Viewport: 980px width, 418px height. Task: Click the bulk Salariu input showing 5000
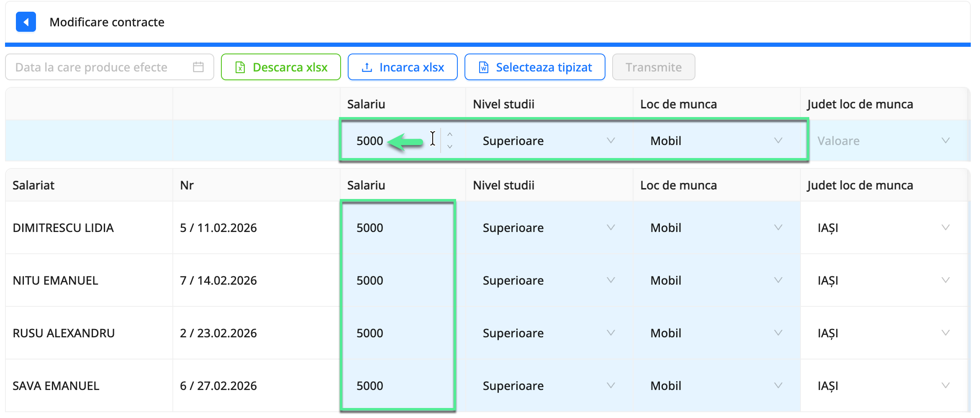tap(377, 140)
